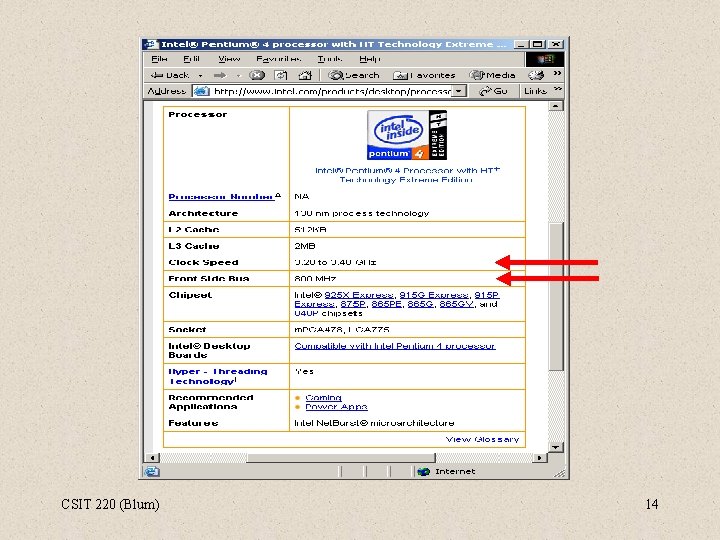Click the History icon next to Media
This screenshot has width=720, height=540.
click(x=536, y=75)
